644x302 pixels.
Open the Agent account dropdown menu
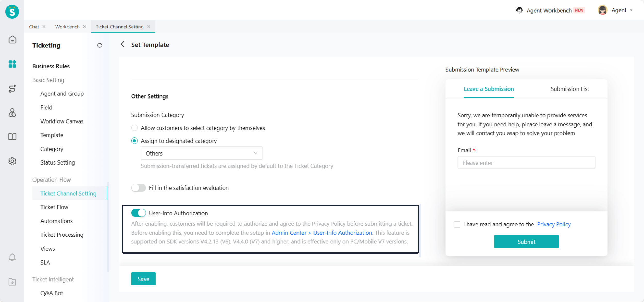click(x=616, y=10)
